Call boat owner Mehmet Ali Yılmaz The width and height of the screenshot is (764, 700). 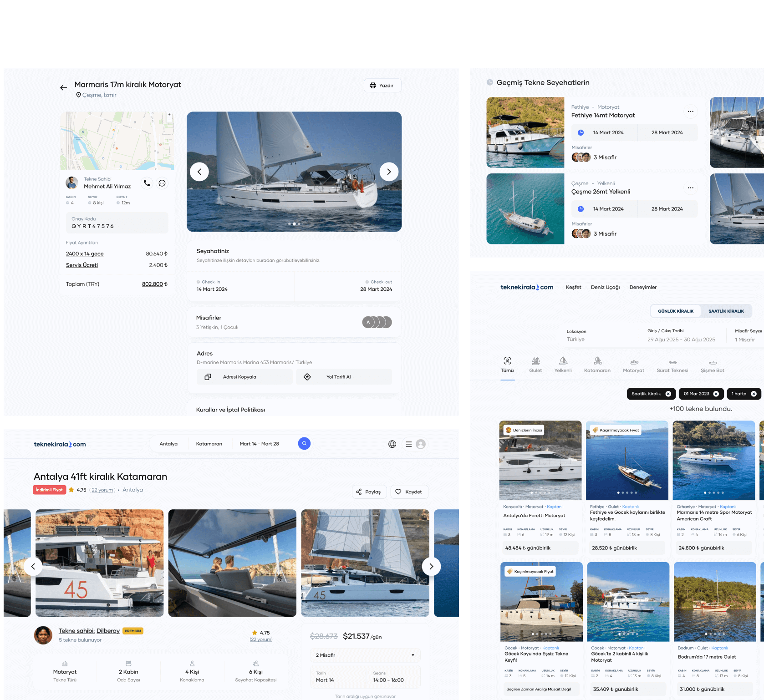pyautogui.click(x=147, y=183)
